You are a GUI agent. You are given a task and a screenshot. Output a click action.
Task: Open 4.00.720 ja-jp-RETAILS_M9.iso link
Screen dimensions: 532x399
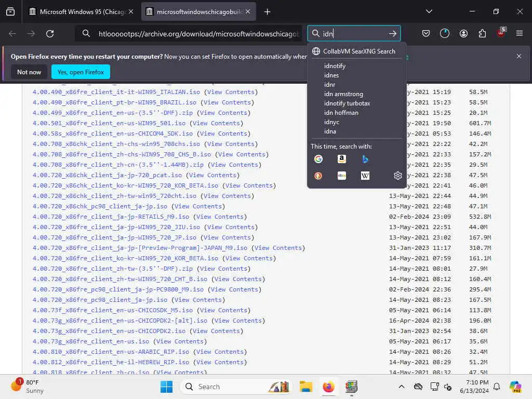tap(111, 217)
